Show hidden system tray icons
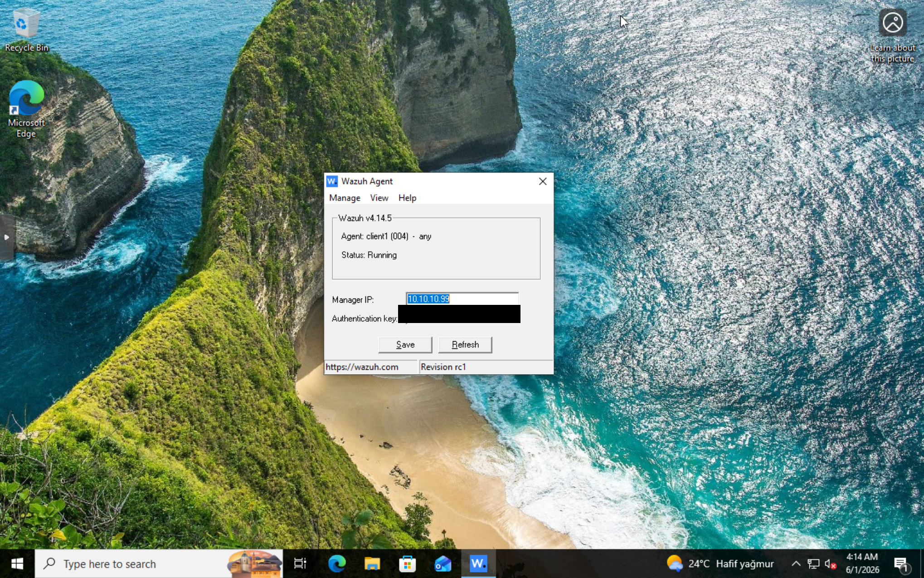The width and height of the screenshot is (924, 578). point(796,564)
